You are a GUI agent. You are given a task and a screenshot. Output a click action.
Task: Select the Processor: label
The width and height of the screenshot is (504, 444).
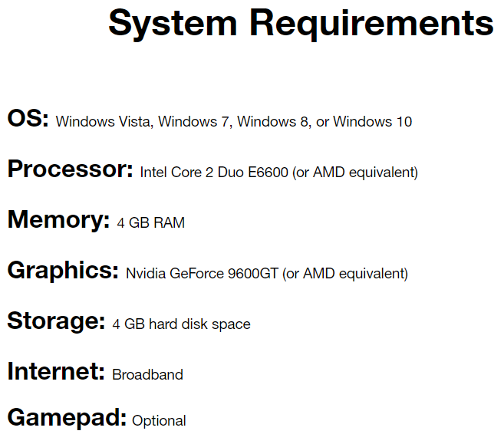70,169
